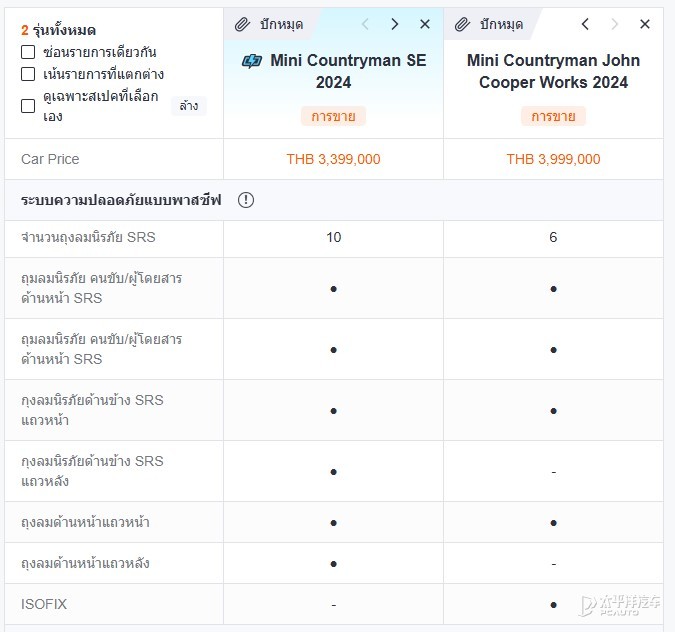
Task: Remove Mini Countryman SE from comparison
Action: (x=425, y=24)
